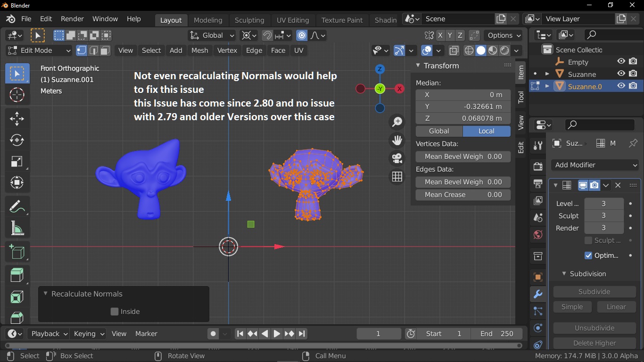
Task: Activate the Rotate tool
Action: (x=17, y=140)
